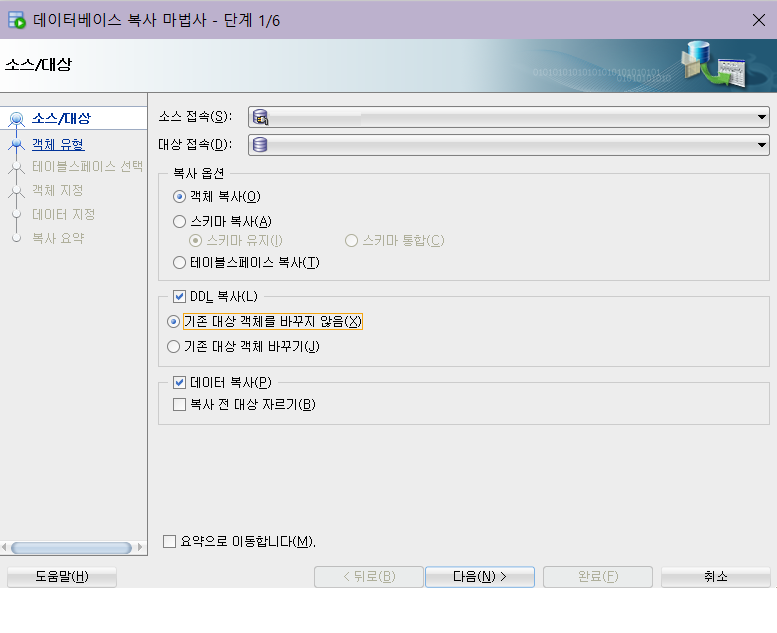Click the 소스 접속(S) combo box field
777x633 pixels.
[x=508, y=117]
